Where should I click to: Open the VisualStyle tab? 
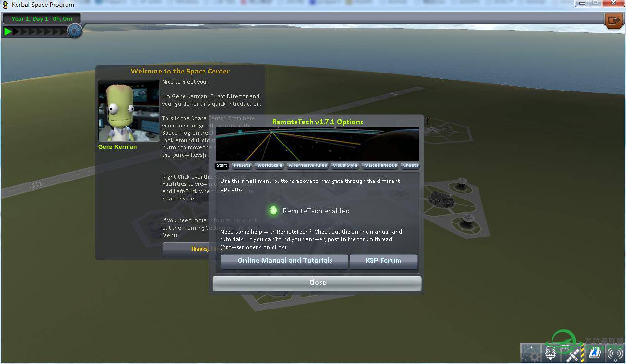tap(345, 165)
